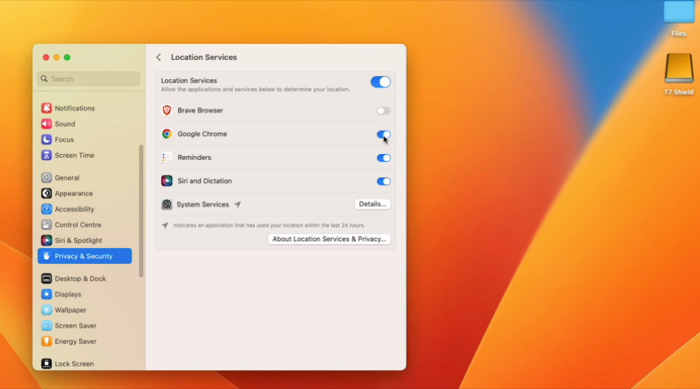Click the Siri and Dictation app icon
The width and height of the screenshot is (700, 389).
167,181
